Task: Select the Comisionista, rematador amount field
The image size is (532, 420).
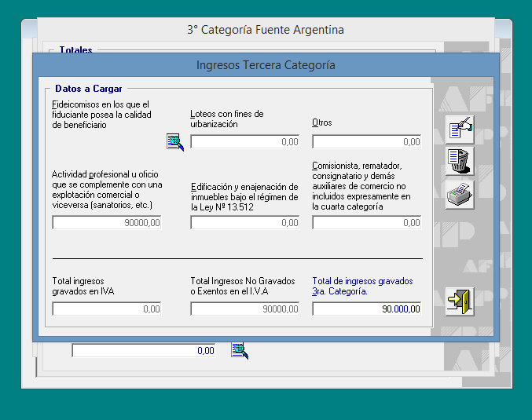Action: (x=366, y=223)
